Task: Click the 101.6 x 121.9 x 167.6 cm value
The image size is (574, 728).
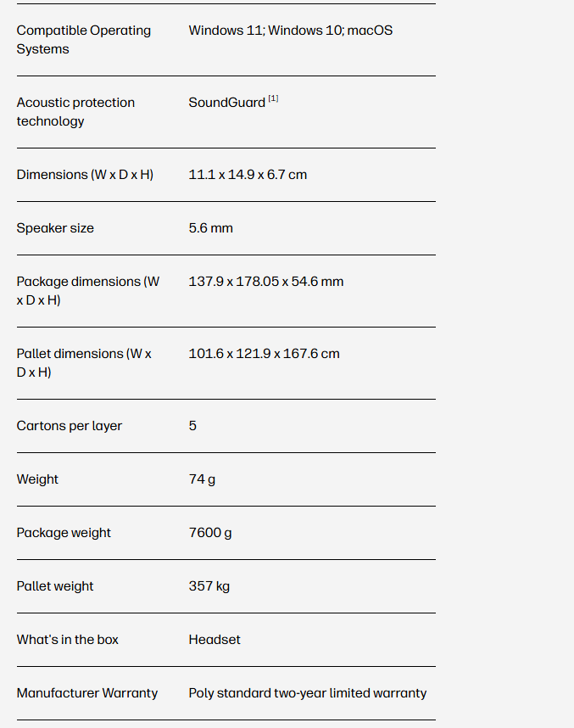Action: tap(264, 354)
